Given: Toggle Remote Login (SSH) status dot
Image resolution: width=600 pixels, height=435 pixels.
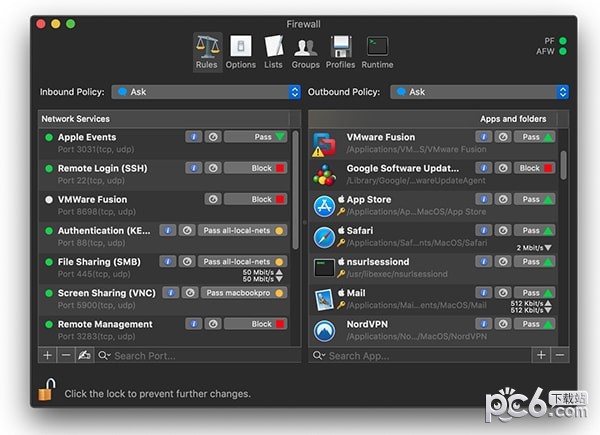Looking at the screenshot, I should [49, 169].
